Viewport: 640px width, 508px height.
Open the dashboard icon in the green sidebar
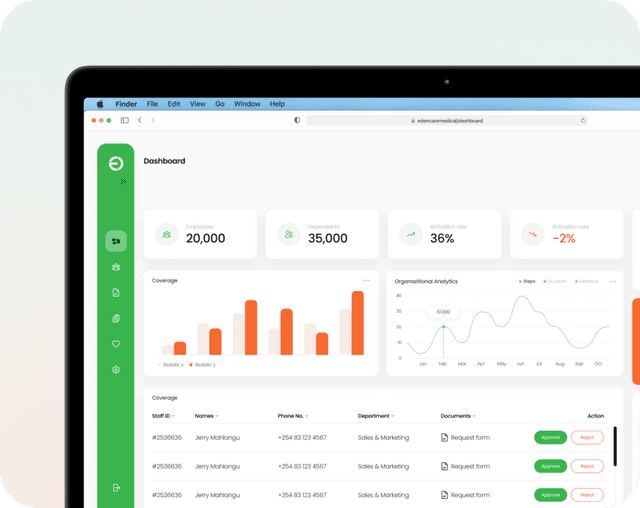(x=116, y=241)
